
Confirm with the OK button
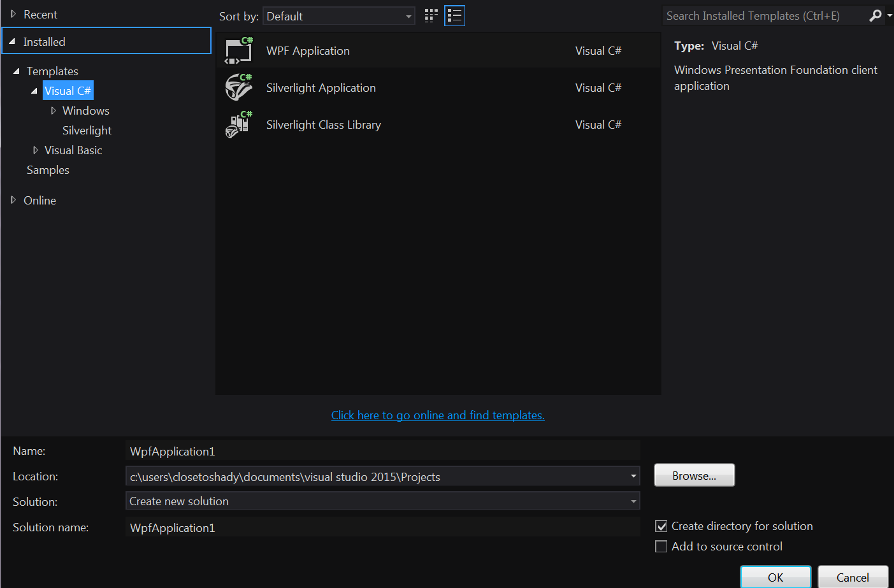click(775, 577)
